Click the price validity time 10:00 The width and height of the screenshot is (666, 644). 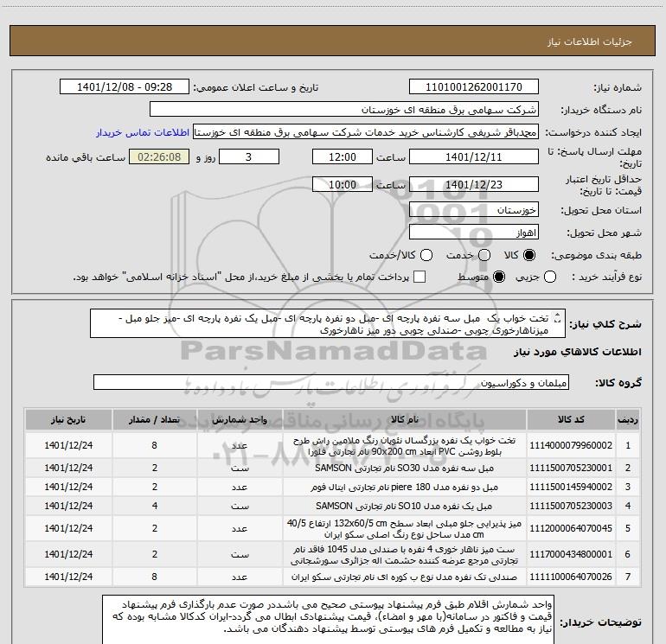pyautogui.click(x=343, y=184)
